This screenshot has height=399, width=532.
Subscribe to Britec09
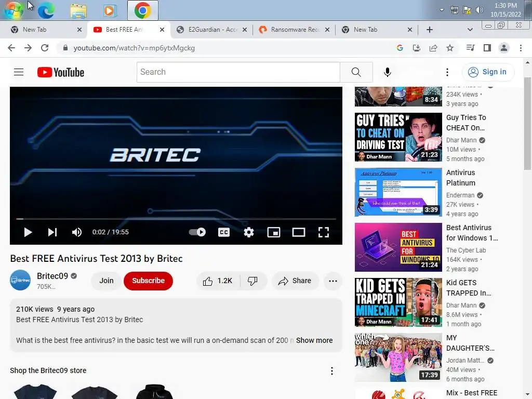pos(148,281)
